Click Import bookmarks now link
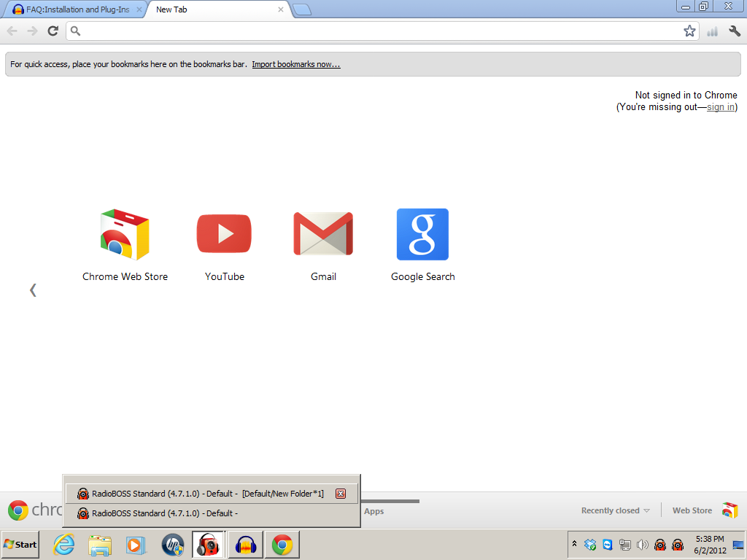747x560 pixels. [296, 64]
